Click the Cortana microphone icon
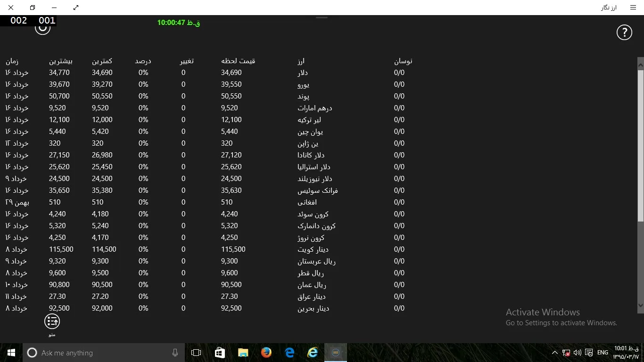This screenshot has width=644, height=362. [x=175, y=353]
